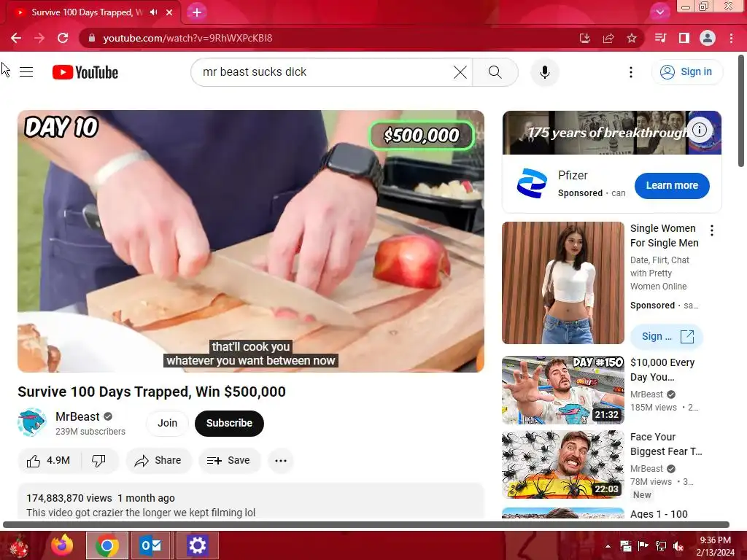Viewport: 747px width, 560px height.
Task: Open the MrBeast channel avatar
Action: (x=32, y=422)
